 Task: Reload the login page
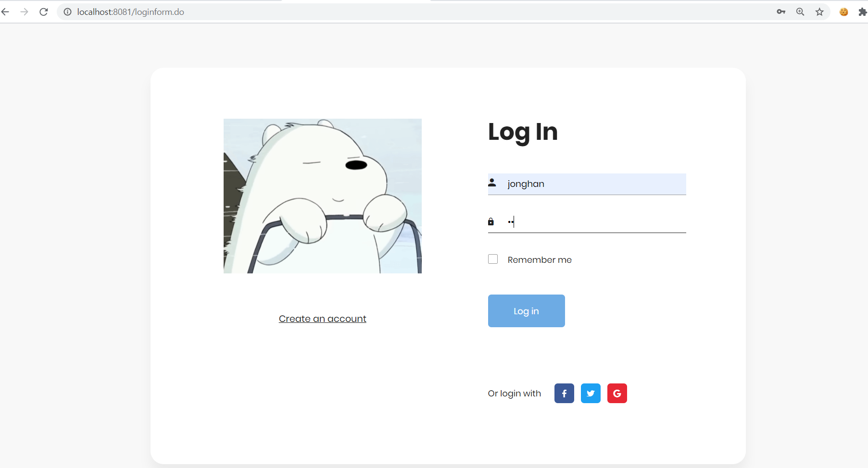point(43,12)
